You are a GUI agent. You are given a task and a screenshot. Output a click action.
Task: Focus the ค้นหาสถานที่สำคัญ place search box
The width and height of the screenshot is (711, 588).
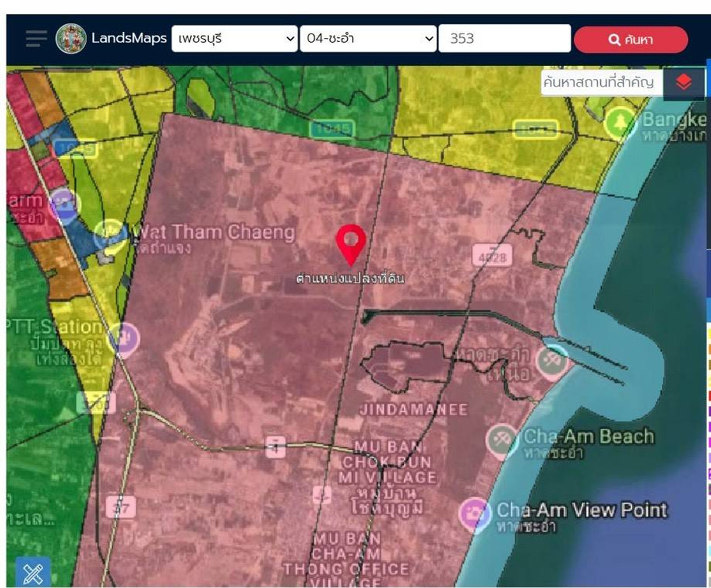(600, 82)
